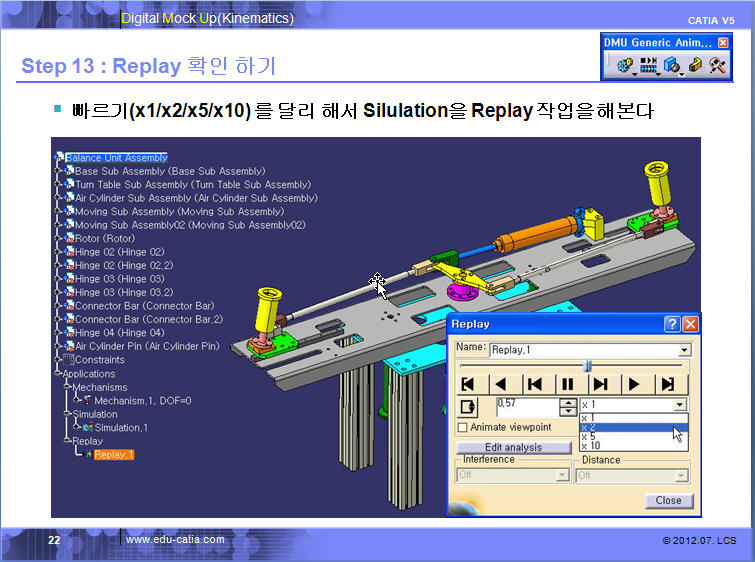Select Mechanism.1, DOF=0 in tree
The image size is (755, 562).
[x=143, y=401]
